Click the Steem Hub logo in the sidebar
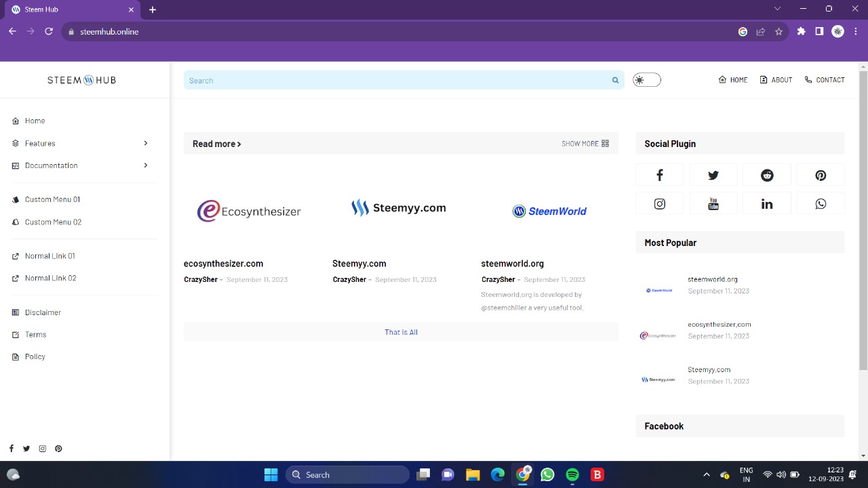 coord(82,80)
